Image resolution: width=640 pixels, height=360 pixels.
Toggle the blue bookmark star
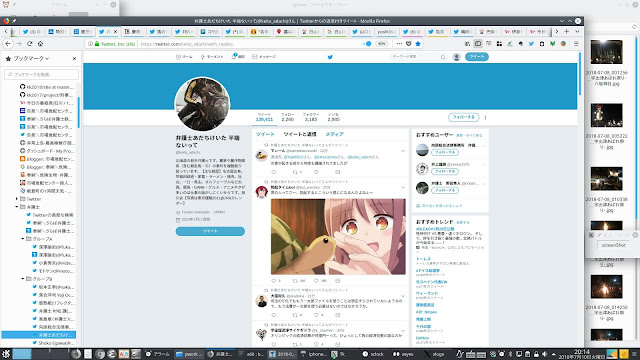click(418, 44)
